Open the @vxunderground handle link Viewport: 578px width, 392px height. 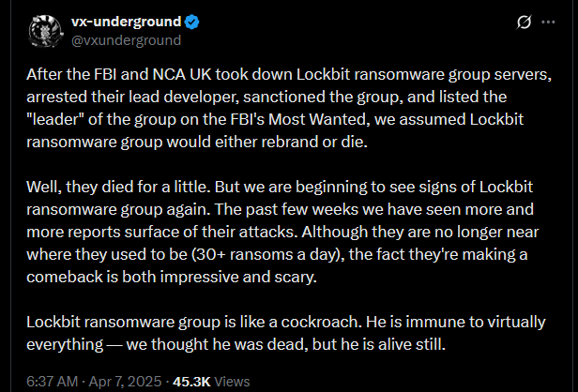coord(128,40)
